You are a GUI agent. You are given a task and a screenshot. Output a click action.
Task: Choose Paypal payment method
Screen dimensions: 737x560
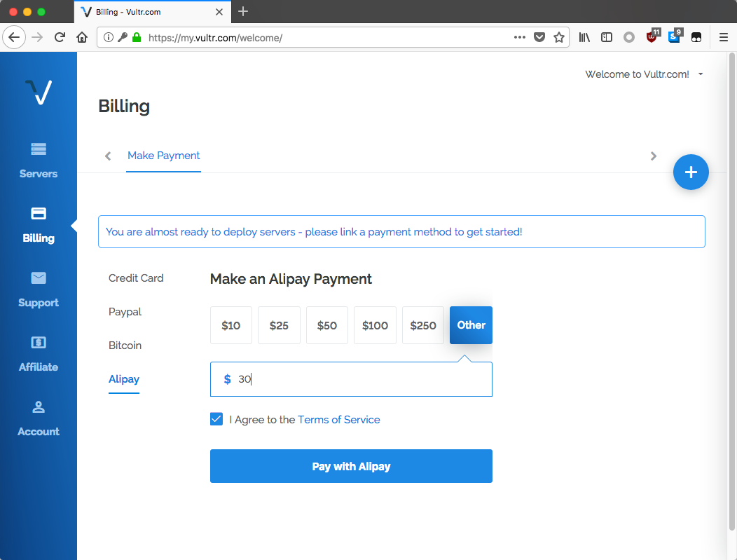pos(125,312)
